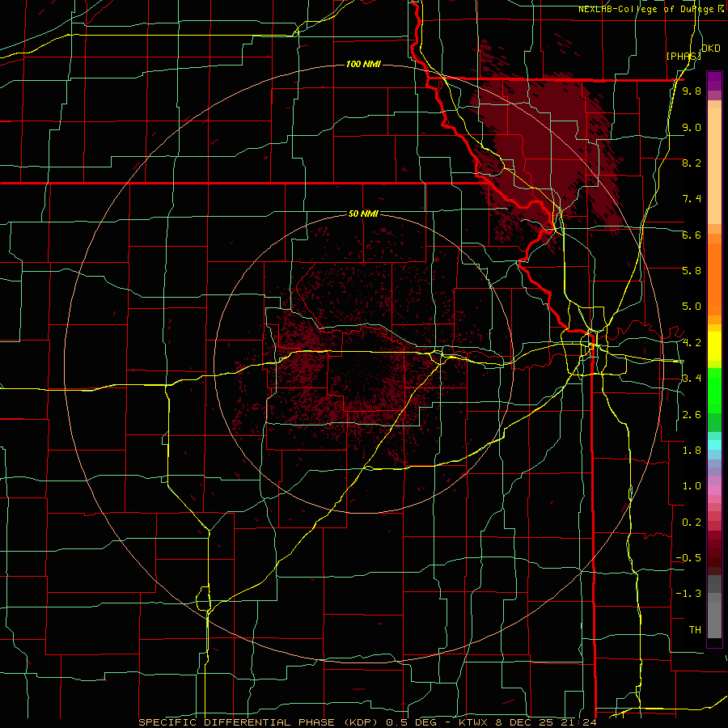Click the bright yellow segment of color bar
Image resolution: width=728 pixels, height=728 pixels.
coord(714,346)
